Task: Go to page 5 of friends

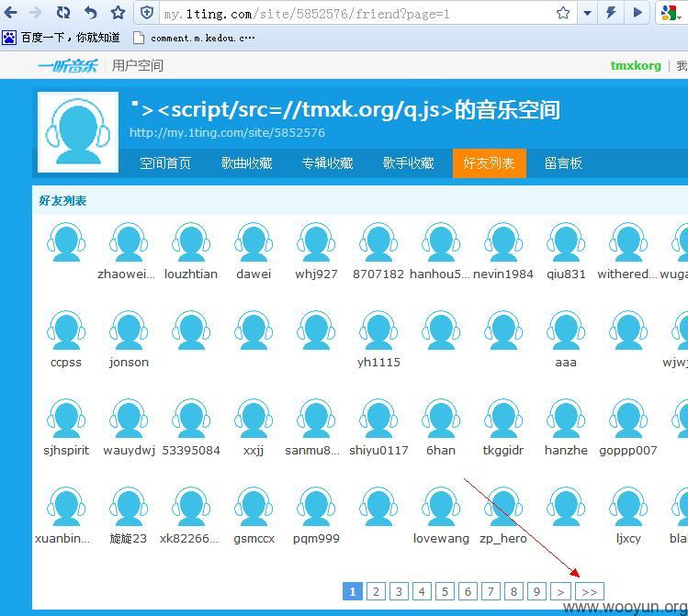Action: 445,592
